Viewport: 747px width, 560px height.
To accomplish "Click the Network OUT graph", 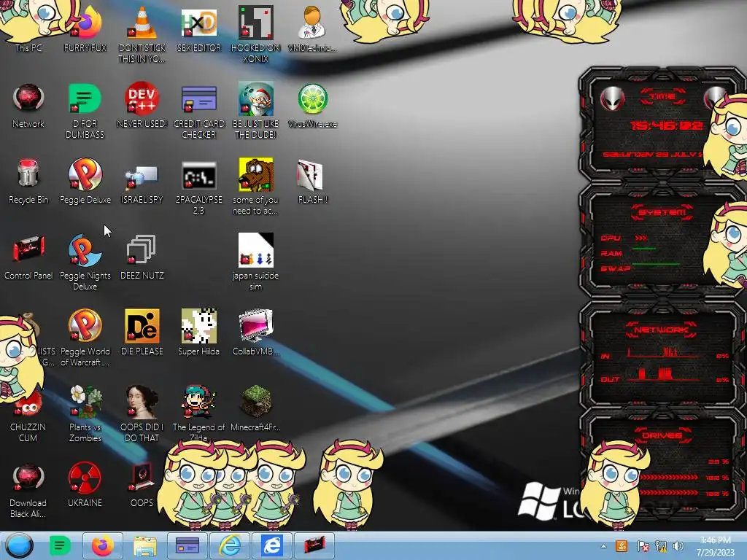I will 664,374.
